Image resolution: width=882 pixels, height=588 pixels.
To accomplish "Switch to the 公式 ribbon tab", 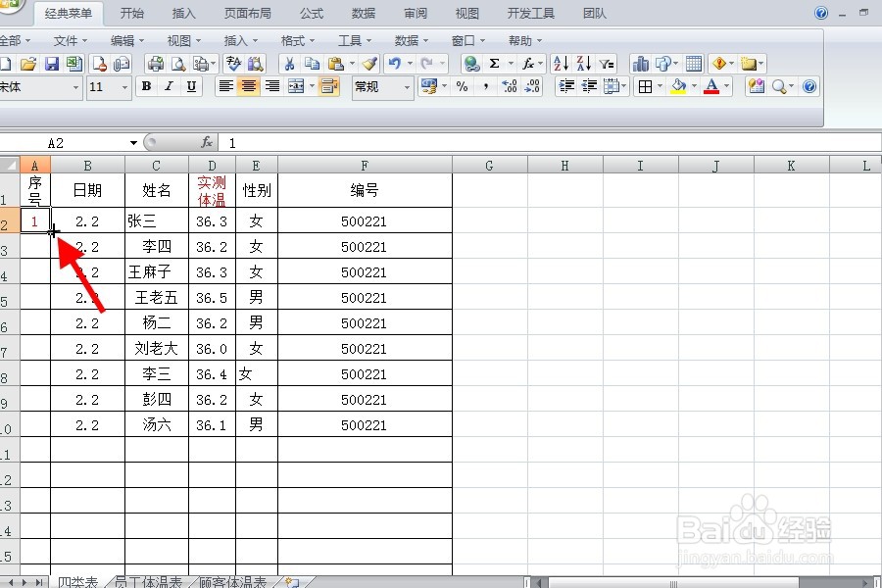I will click(x=312, y=13).
